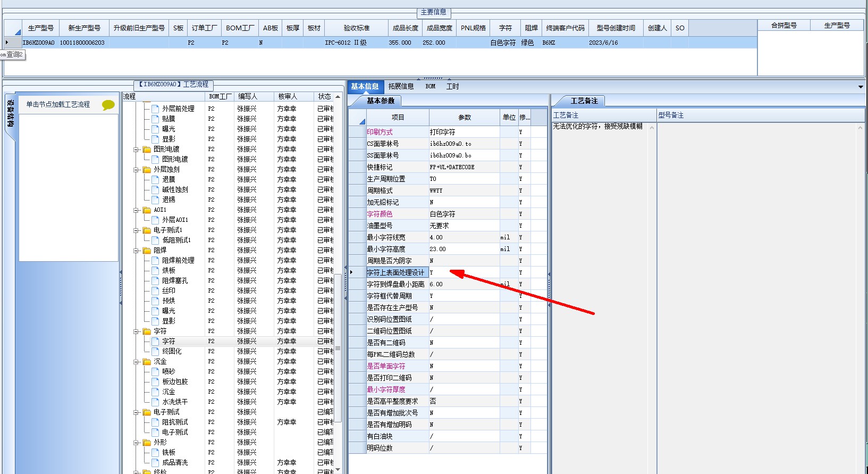Click the document icon beside 退锡
This screenshot has height=474, width=868.
(x=156, y=199)
